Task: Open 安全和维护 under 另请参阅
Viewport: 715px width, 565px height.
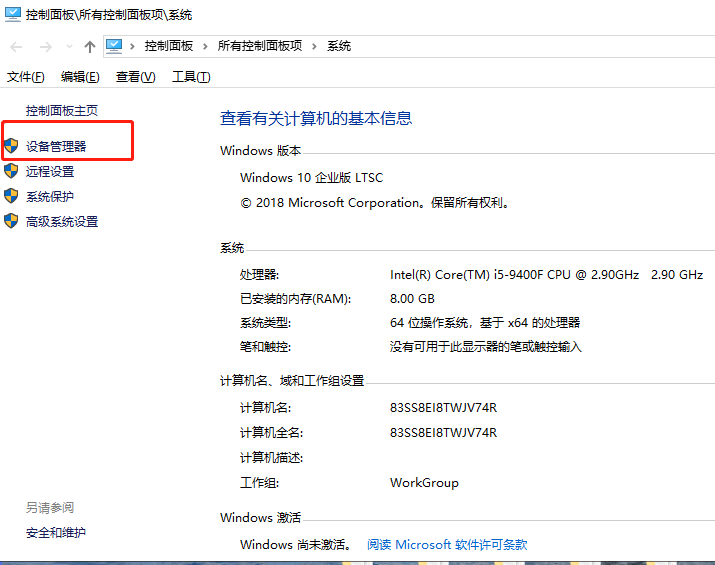Action: click(56, 533)
